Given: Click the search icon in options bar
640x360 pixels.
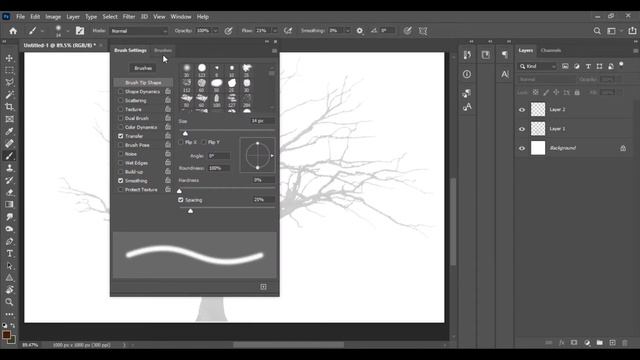Looking at the screenshot, I should coord(597,31).
